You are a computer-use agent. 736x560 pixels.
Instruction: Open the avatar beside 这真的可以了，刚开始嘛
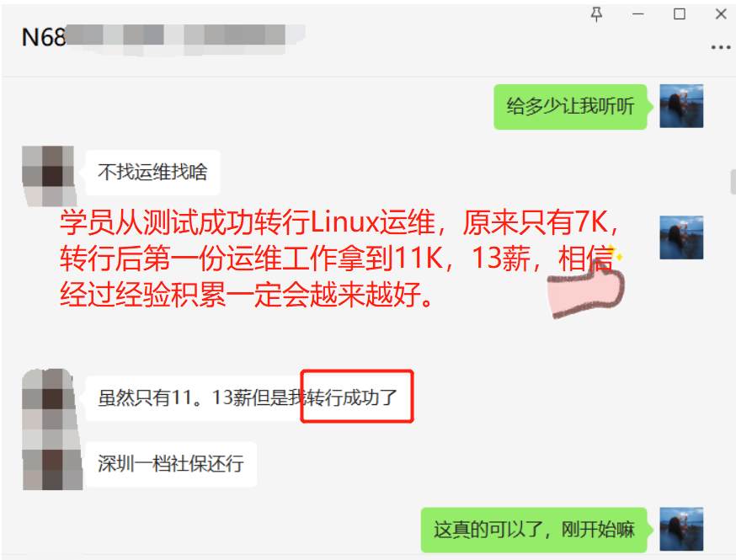coord(681,529)
